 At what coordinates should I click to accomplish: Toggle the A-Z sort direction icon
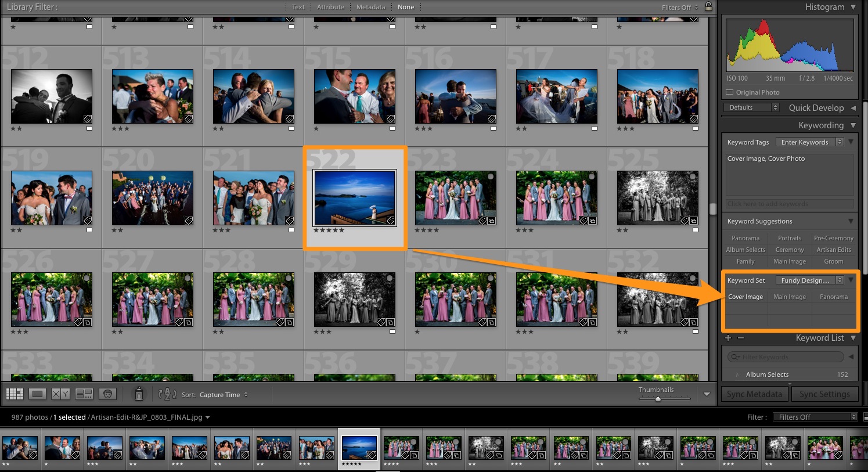point(167,394)
